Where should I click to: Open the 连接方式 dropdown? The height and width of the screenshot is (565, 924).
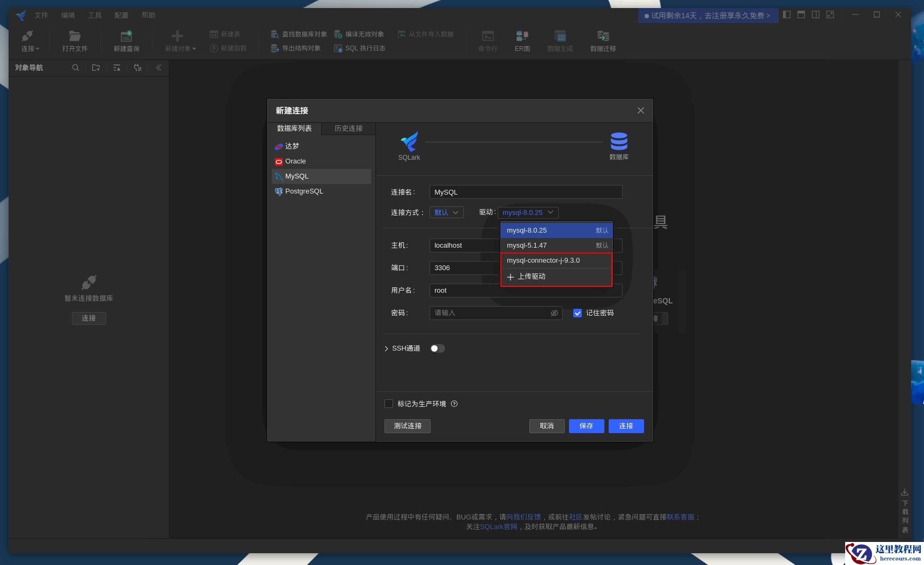[x=446, y=212]
